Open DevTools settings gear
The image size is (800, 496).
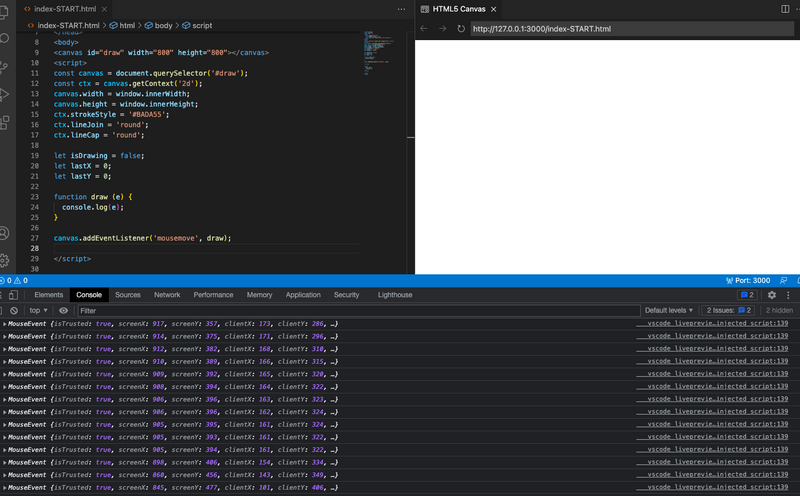(771, 295)
